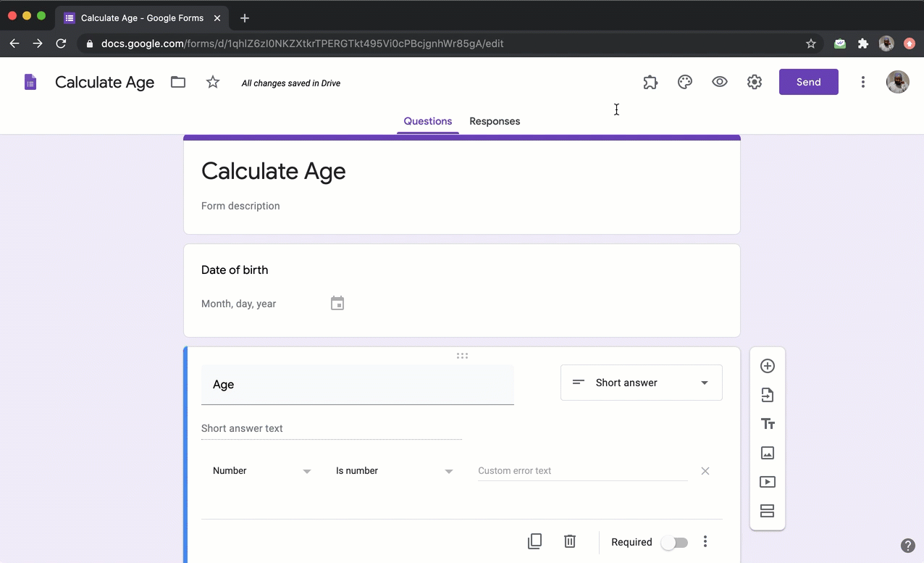This screenshot has width=924, height=563.
Task: Select the Questions tab
Action: 427,121
